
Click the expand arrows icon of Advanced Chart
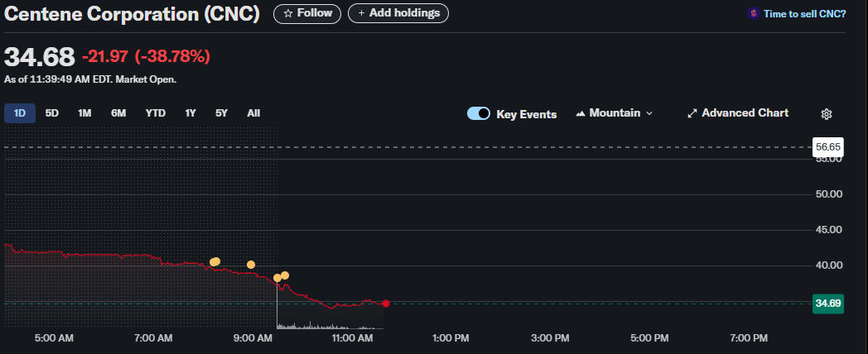click(692, 113)
